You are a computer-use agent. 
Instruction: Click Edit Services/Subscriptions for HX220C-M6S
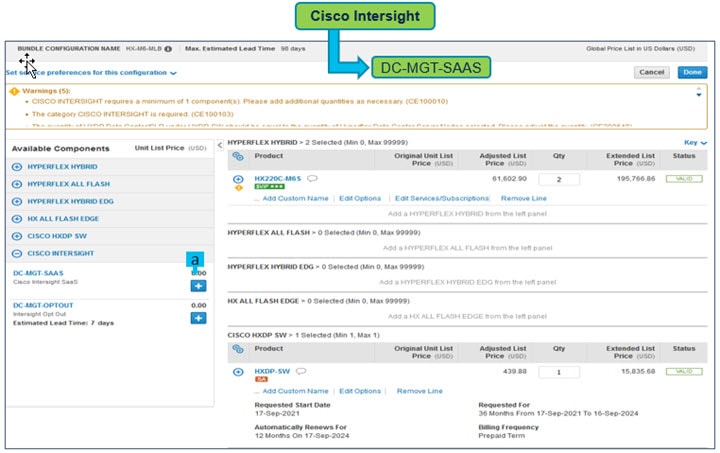pos(442,198)
